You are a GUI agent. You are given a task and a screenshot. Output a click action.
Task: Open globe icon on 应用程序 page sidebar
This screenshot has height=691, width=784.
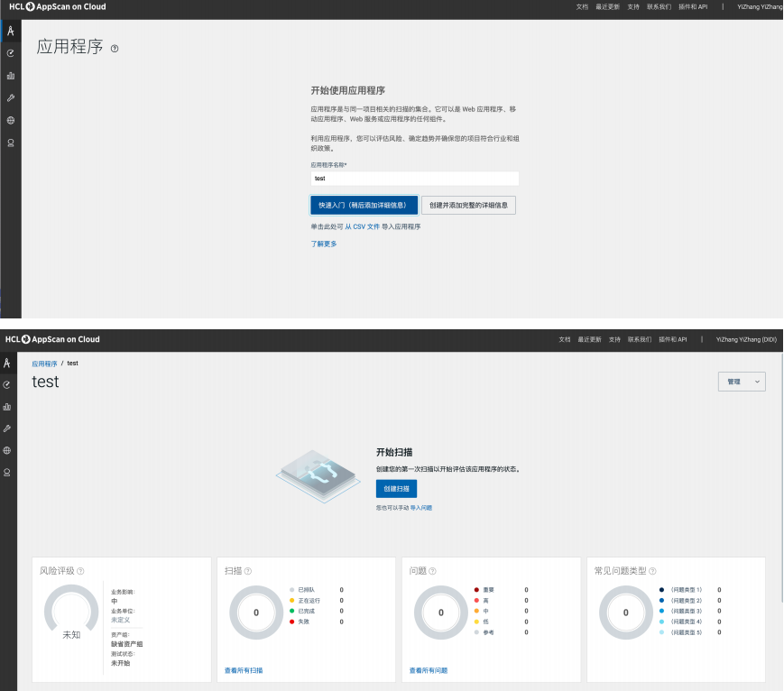pos(11,121)
